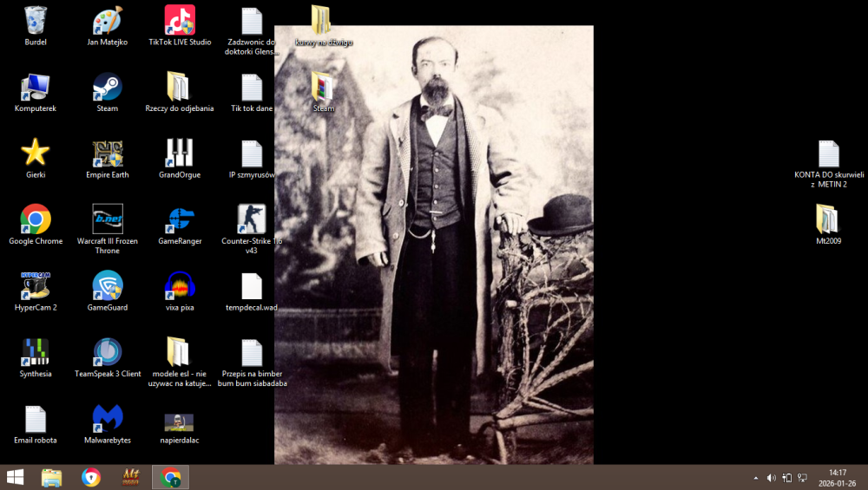The image size is (868, 490).
Task: Select the Tik tok dane file
Action: tap(252, 88)
